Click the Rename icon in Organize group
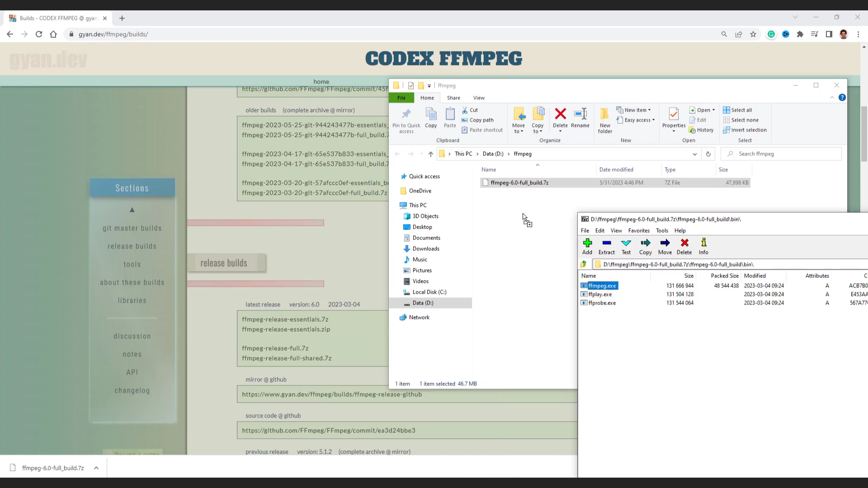Screen dimensions: 868x488 [580, 118]
